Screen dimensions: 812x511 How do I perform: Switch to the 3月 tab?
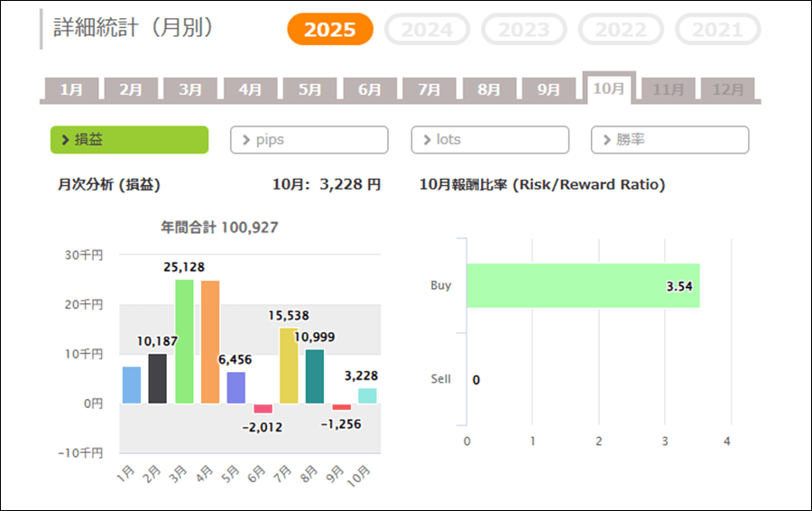tap(190, 89)
